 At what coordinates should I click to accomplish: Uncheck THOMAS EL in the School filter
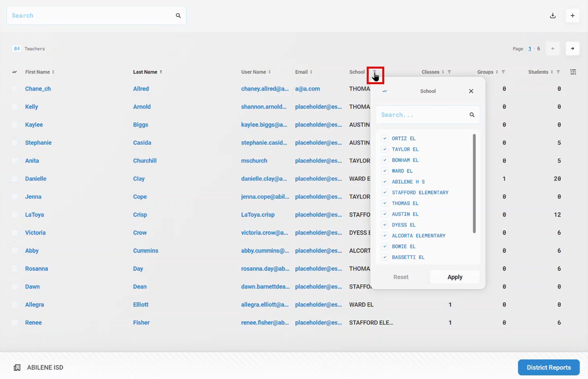(x=385, y=203)
